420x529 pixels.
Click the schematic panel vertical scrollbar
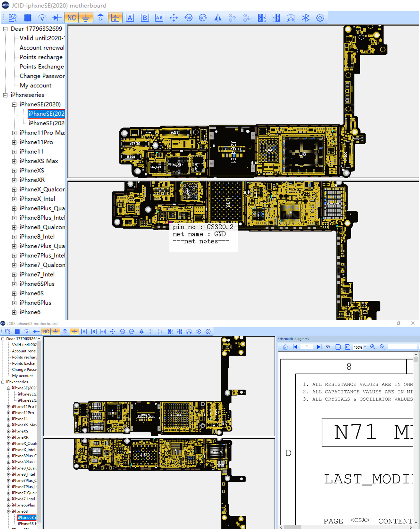416,439
